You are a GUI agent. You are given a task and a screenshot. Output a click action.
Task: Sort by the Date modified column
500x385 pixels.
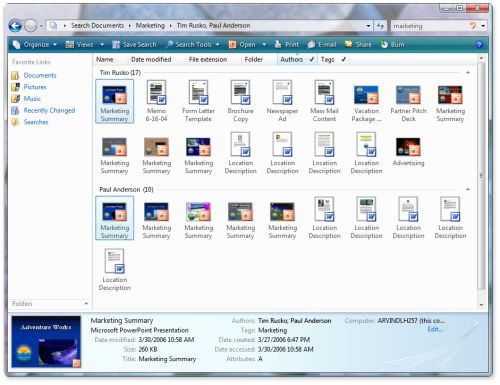point(151,59)
